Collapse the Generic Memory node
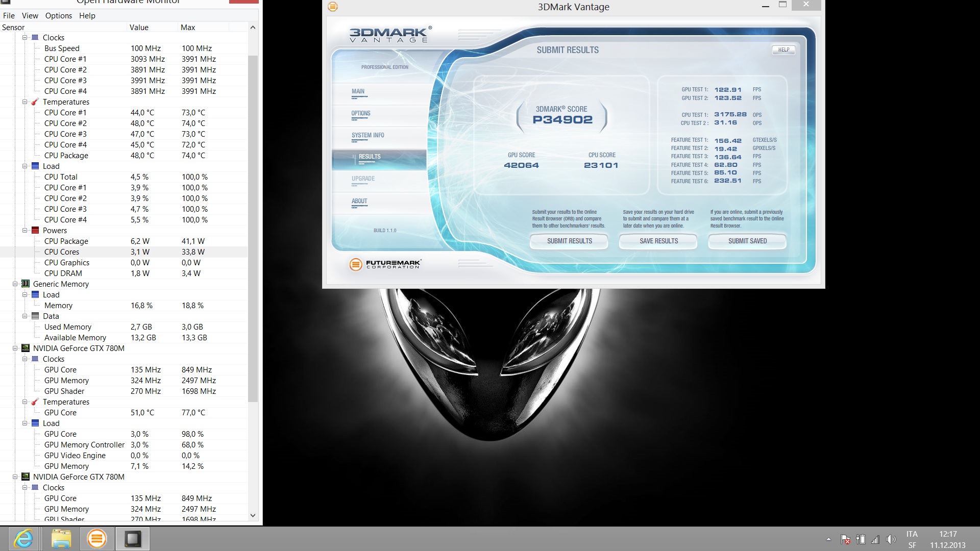 [15, 284]
